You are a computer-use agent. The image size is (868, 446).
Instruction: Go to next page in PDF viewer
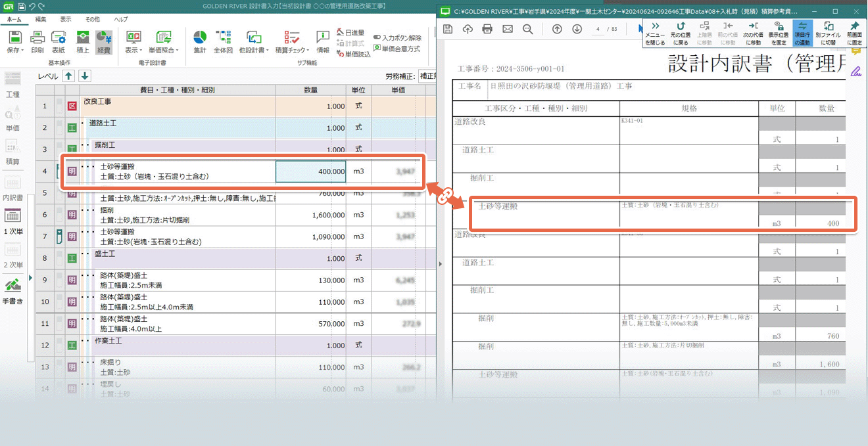[577, 29]
